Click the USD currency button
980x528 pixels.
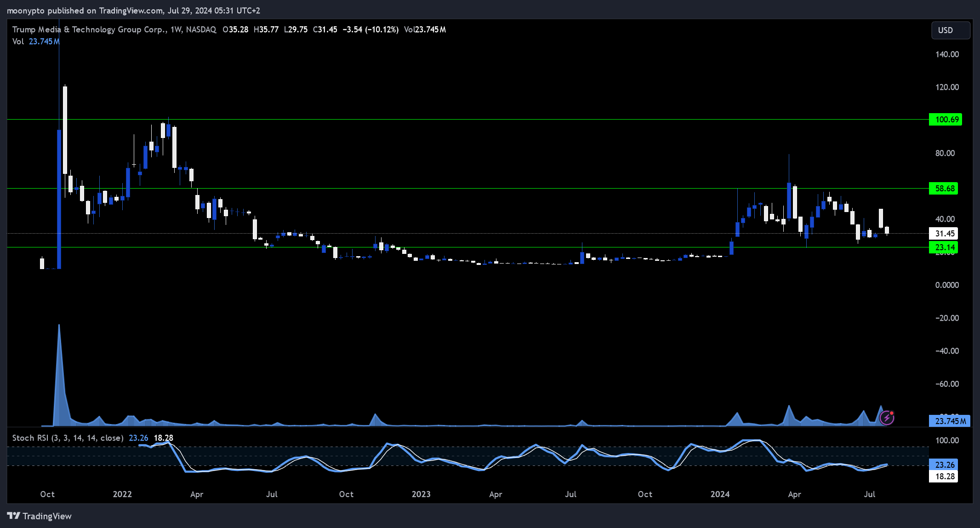click(x=951, y=30)
